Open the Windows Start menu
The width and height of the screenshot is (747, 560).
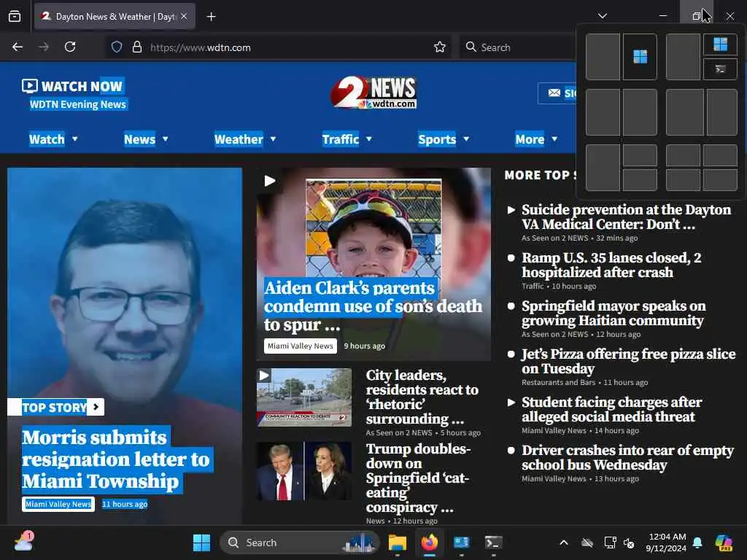(201, 542)
